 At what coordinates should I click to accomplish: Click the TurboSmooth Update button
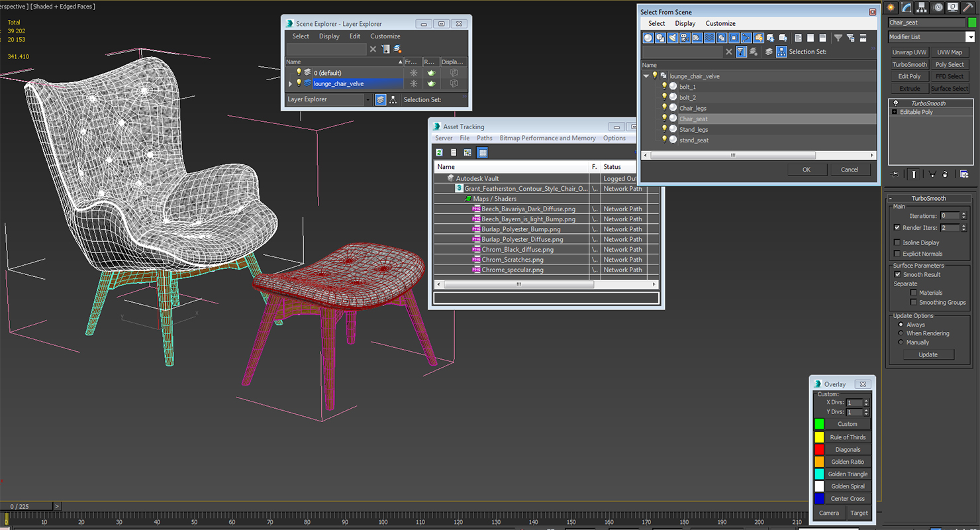click(x=928, y=354)
